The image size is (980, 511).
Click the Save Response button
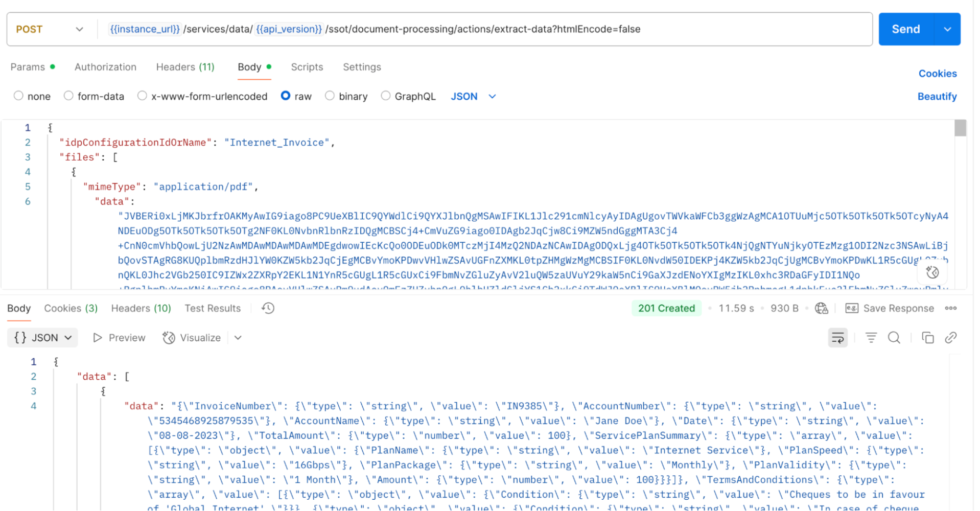point(890,309)
